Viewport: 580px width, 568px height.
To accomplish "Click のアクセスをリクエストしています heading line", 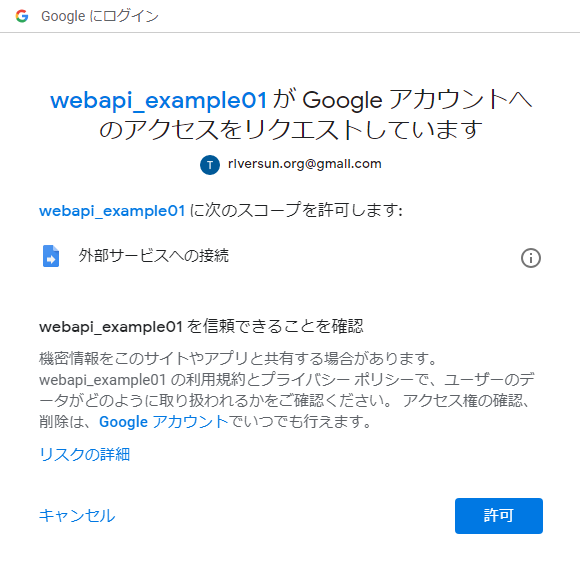I will pyautogui.click(x=291, y=131).
